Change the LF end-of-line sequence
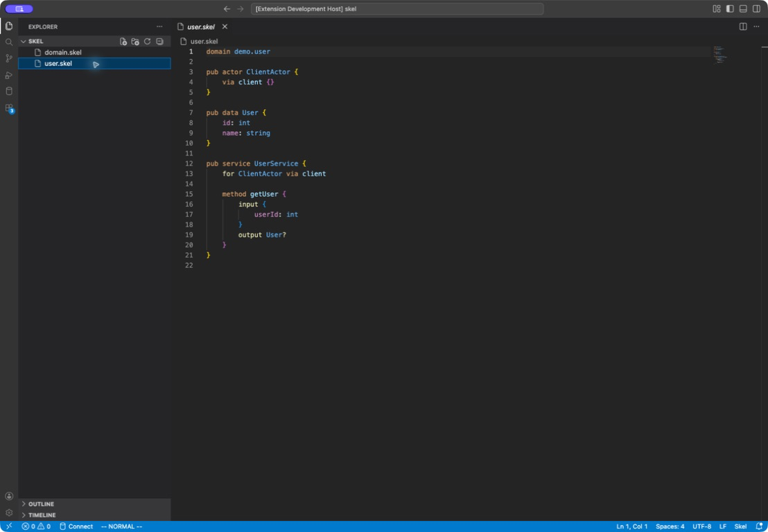Image resolution: width=768 pixels, height=532 pixels. point(723,526)
